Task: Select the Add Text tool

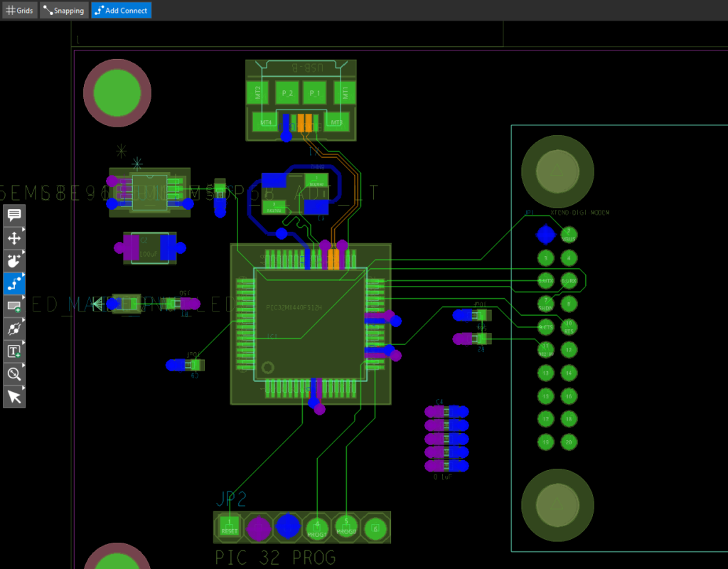Action: (x=14, y=351)
